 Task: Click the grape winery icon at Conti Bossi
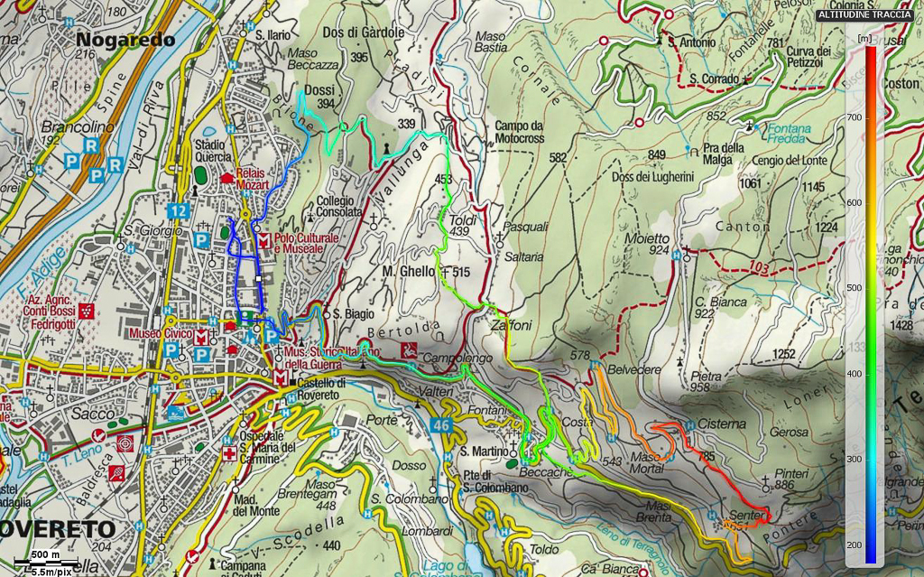[x=87, y=312]
